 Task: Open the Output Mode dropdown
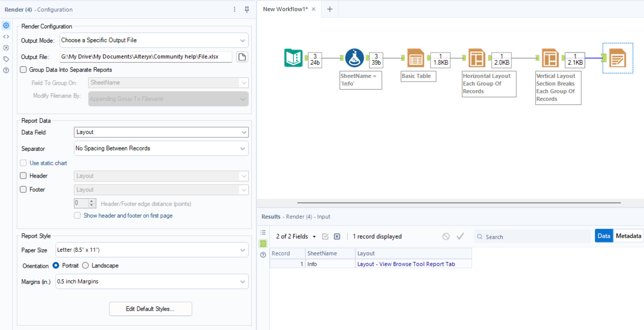pos(154,40)
